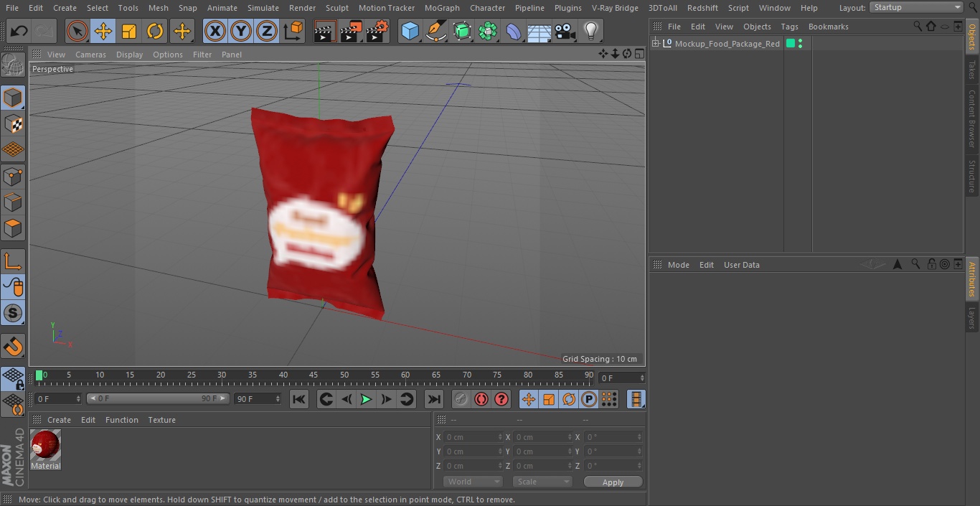Open the World coordinate dropdown
The image size is (980, 506).
click(x=472, y=482)
